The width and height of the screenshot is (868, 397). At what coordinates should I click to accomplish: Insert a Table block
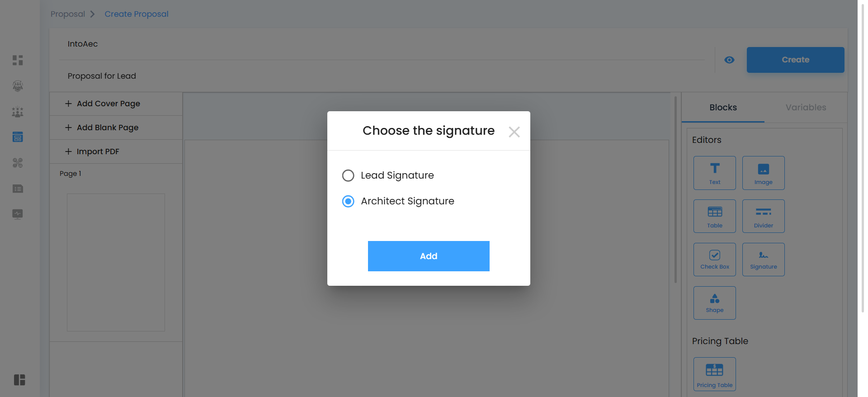click(x=714, y=216)
